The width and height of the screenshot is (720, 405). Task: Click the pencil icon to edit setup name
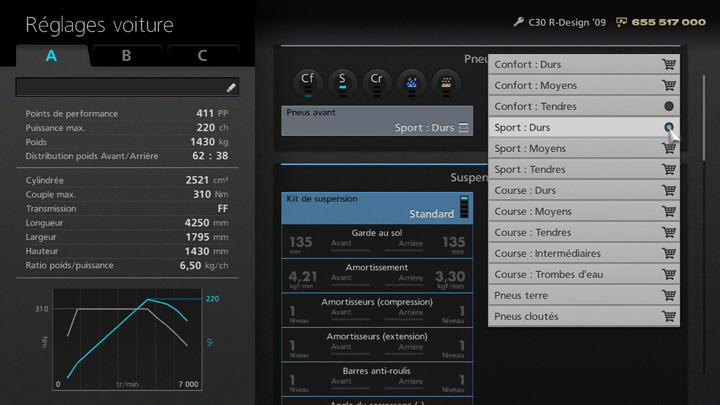click(x=231, y=88)
